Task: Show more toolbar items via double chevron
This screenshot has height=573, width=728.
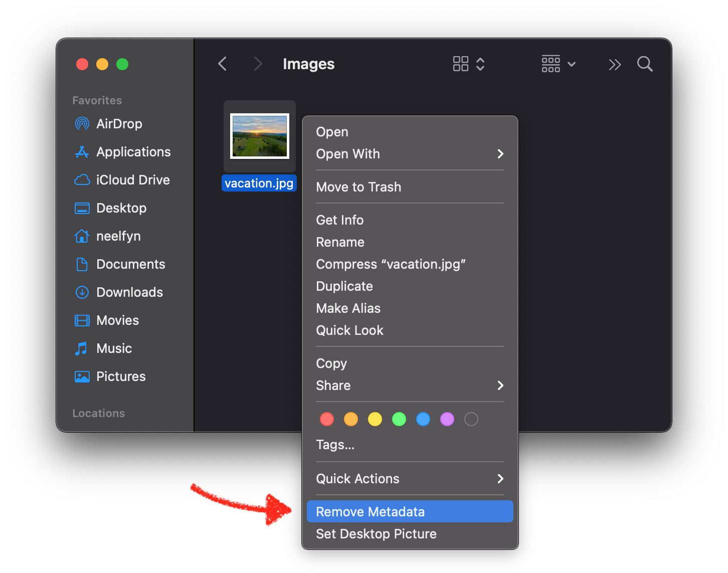Action: point(615,64)
